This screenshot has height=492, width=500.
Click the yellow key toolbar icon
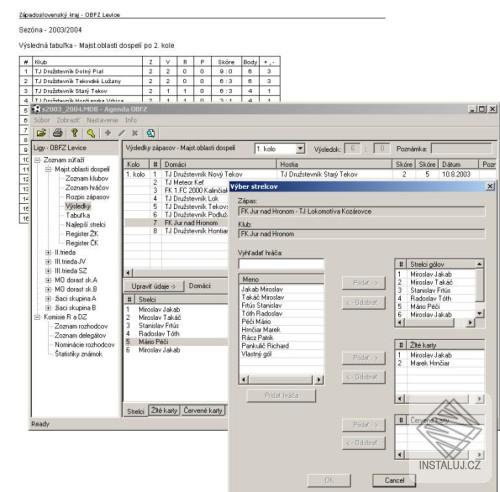75,133
